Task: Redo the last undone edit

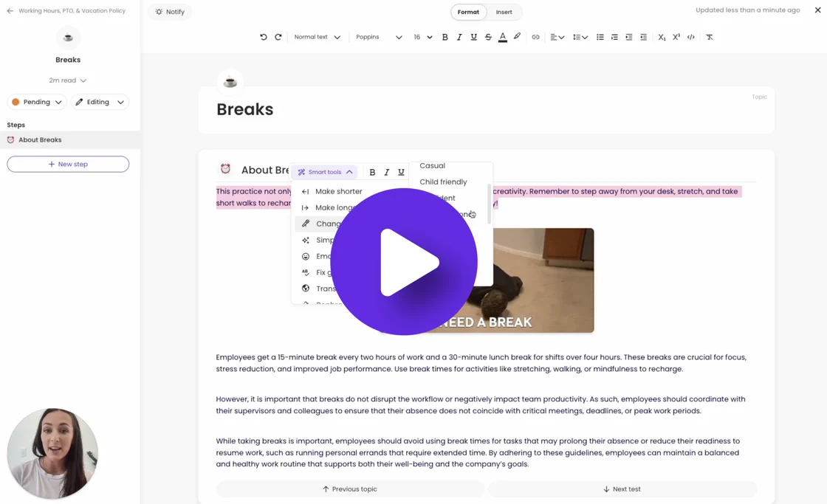Action: coord(278,37)
